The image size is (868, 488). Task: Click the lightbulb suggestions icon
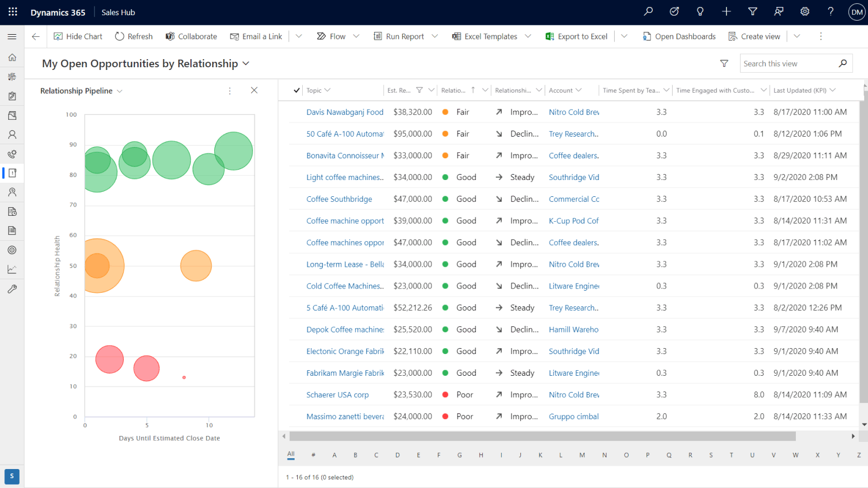(x=700, y=11)
